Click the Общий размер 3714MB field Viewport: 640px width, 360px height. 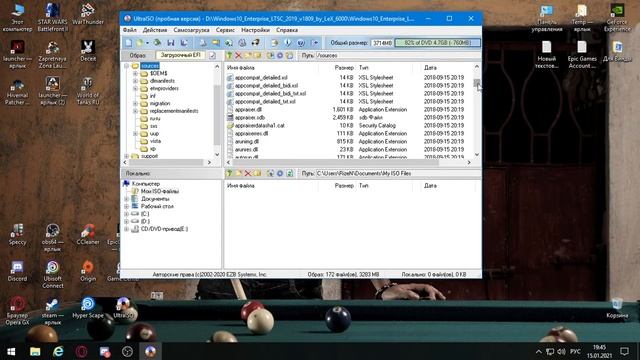click(x=382, y=43)
